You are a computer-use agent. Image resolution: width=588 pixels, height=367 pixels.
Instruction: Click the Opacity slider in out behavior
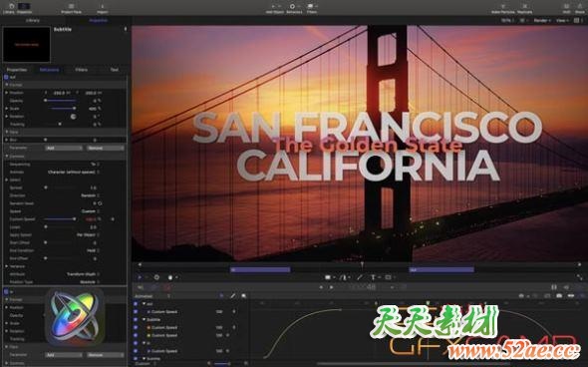tap(60, 100)
